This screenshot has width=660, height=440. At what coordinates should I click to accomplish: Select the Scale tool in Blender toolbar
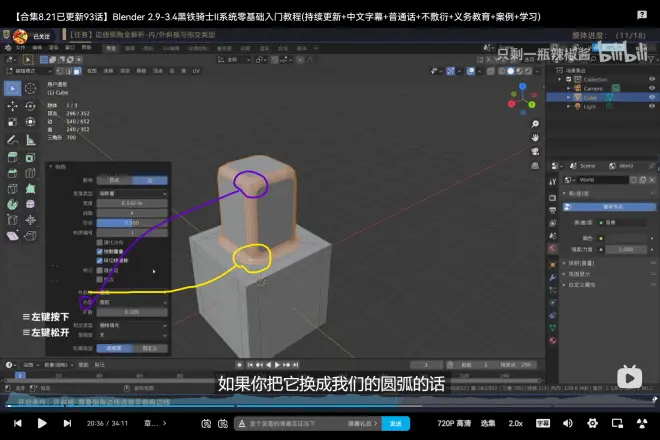pos(12,122)
